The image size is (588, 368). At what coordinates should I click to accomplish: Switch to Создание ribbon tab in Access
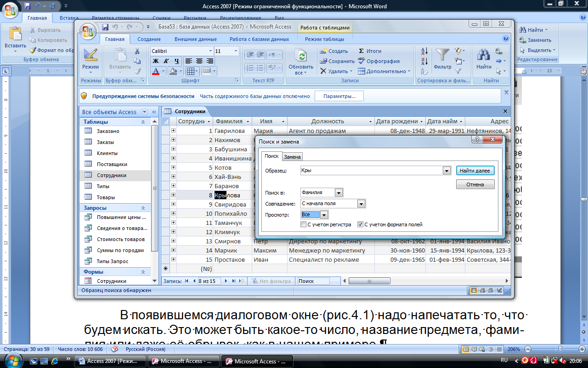(x=149, y=39)
